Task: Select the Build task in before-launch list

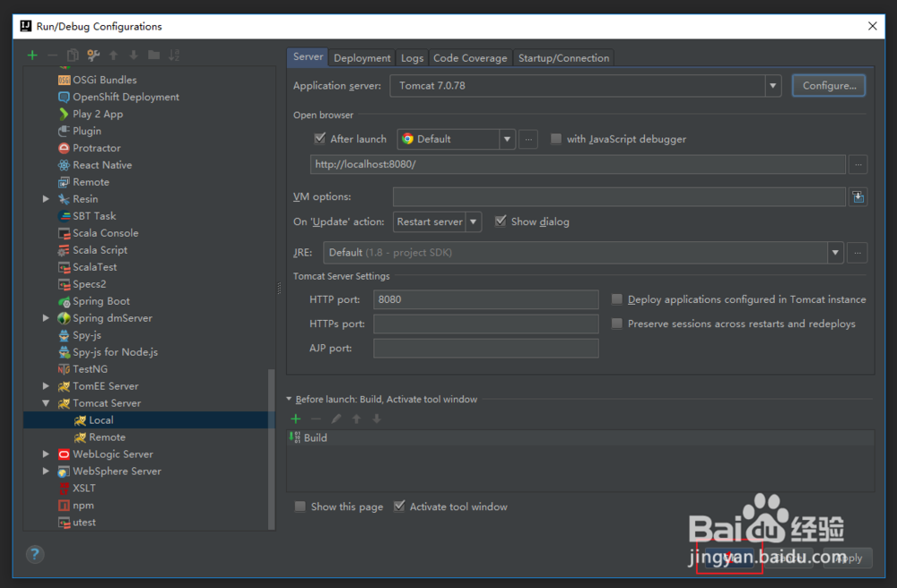Action: [x=580, y=437]
